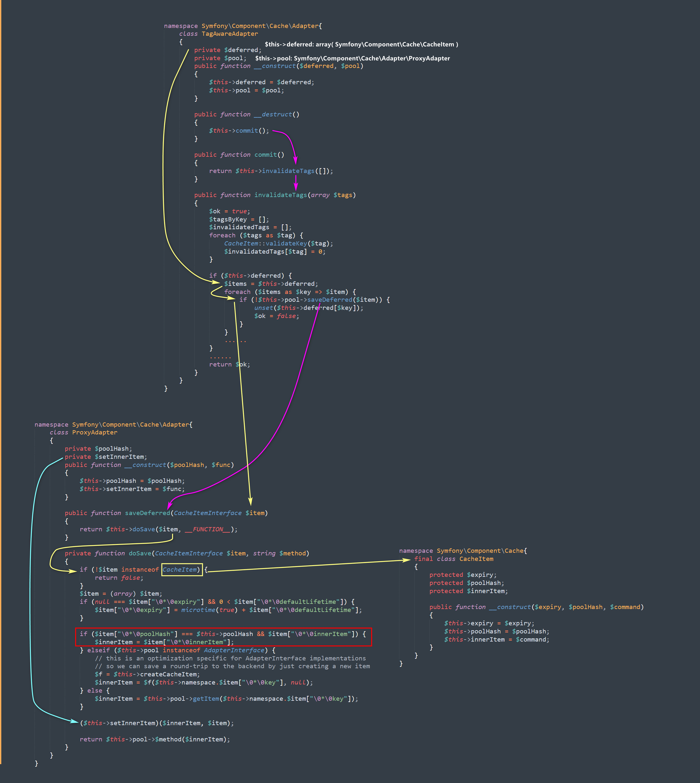700x783 pixels.
Task: Click 'saveDeferred(CacheItemInterface $item)' signature
Action: point(196,513)
